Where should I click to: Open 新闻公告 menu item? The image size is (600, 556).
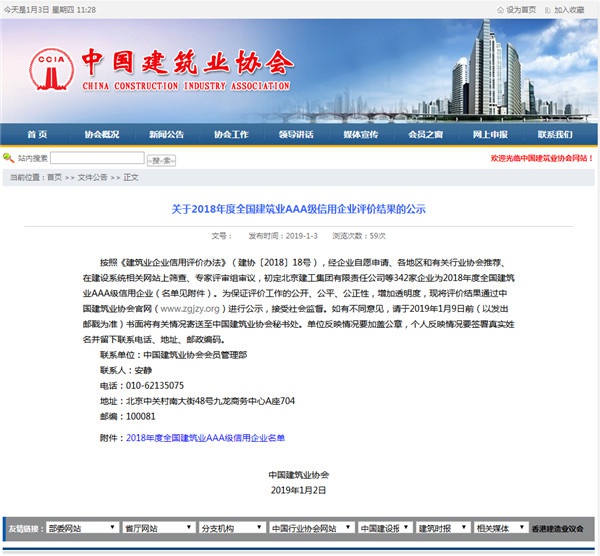pos(166,134)
